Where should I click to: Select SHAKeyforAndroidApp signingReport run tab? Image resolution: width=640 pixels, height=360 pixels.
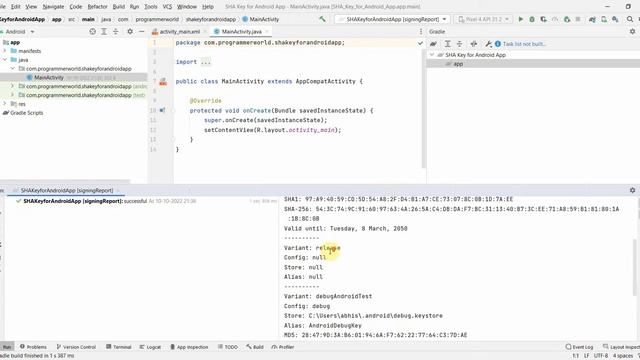click(x=67, y=190)
